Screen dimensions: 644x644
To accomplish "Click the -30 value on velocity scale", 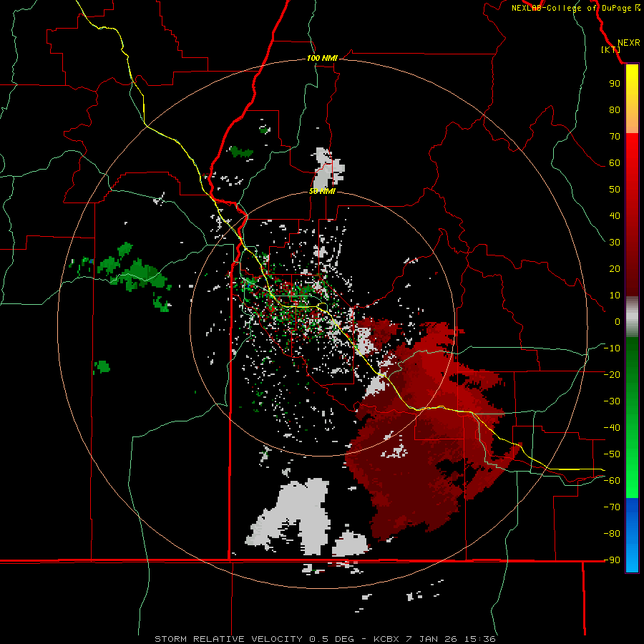I will tap(612, 401).
